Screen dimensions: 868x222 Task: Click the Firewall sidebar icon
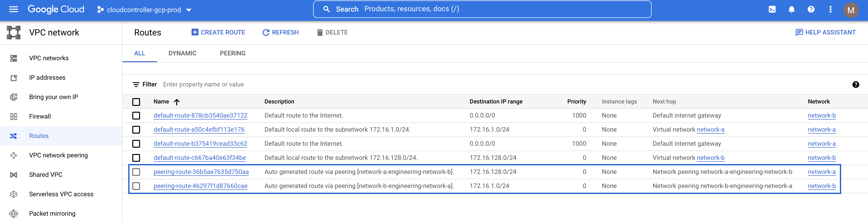coord(13,116)
